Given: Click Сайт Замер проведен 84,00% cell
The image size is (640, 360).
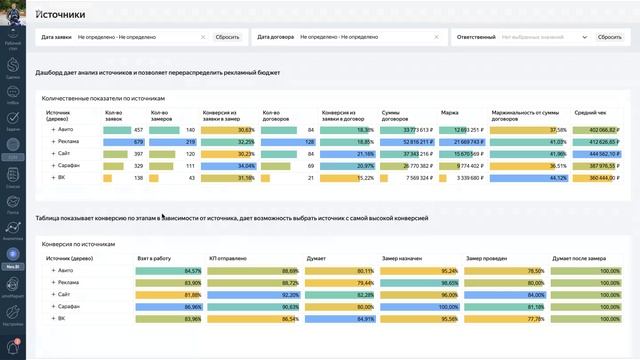Looking at the screenshot, I should pyautogui.click(x=505, y=295).
